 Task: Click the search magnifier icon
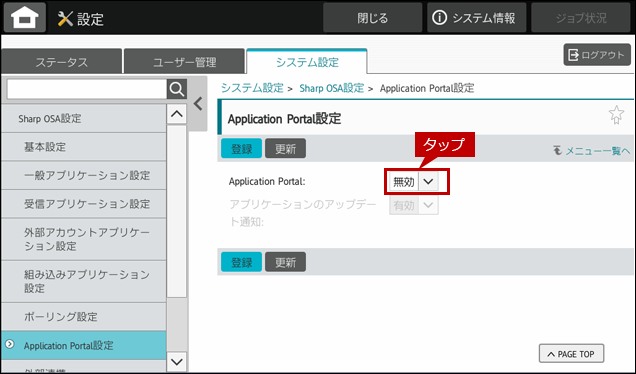(177, 89)
